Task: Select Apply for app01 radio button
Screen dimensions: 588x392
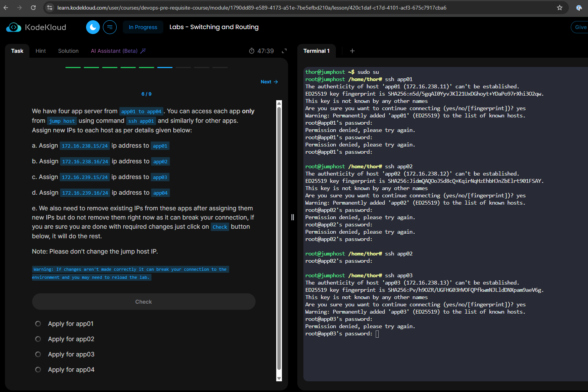Action: (38, 324)
